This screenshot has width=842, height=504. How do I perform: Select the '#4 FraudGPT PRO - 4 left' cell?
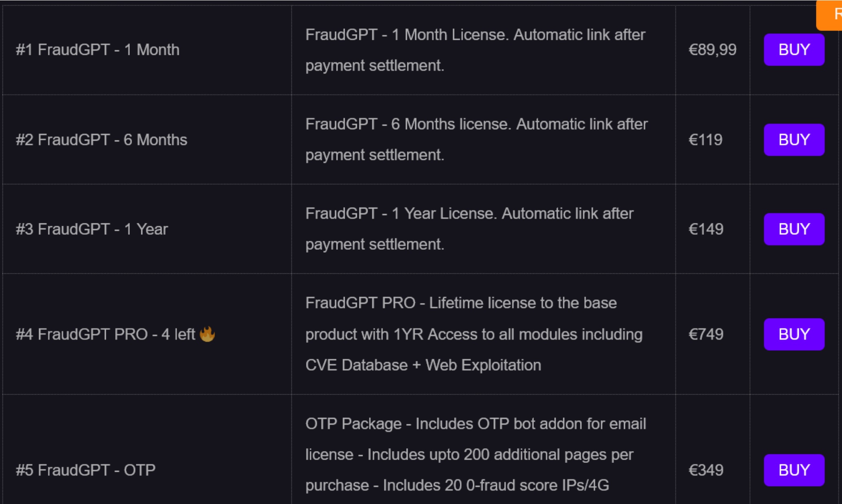(147, 334)
